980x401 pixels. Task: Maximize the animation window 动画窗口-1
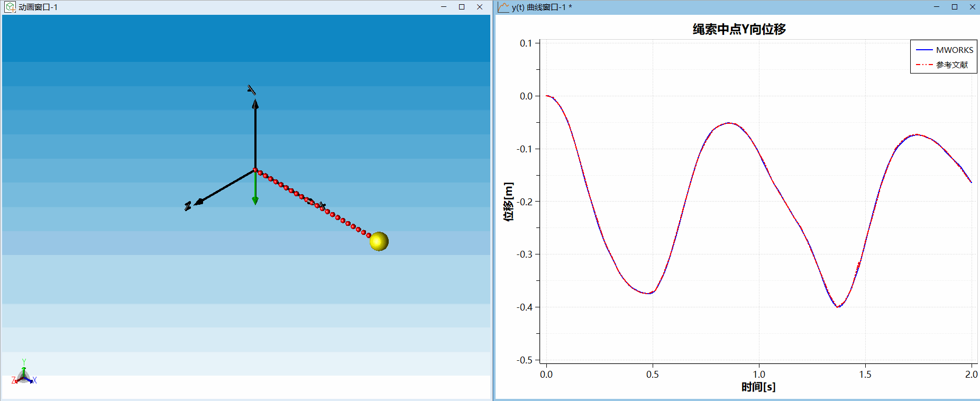(462, 7)
